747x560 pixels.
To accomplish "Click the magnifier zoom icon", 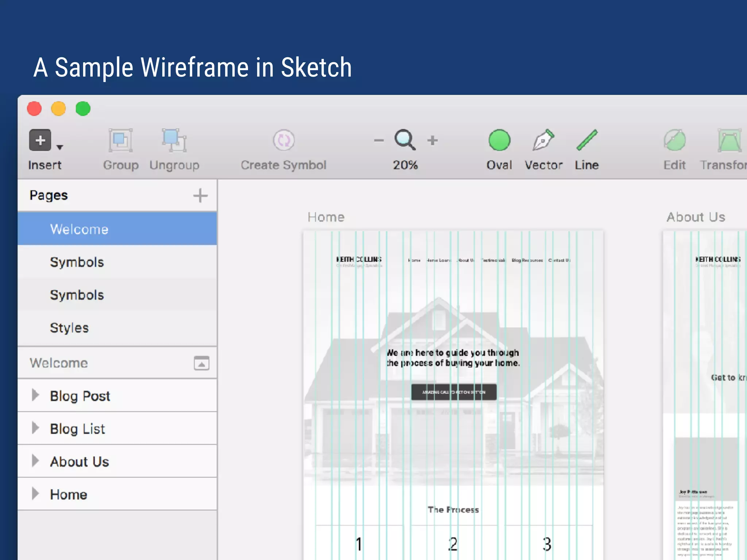I will tap(405, 140).
